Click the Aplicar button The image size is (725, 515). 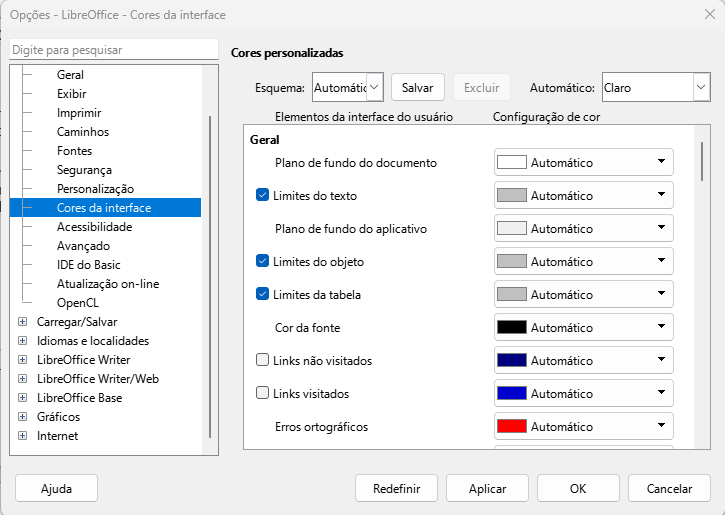(x=487, y=488)
